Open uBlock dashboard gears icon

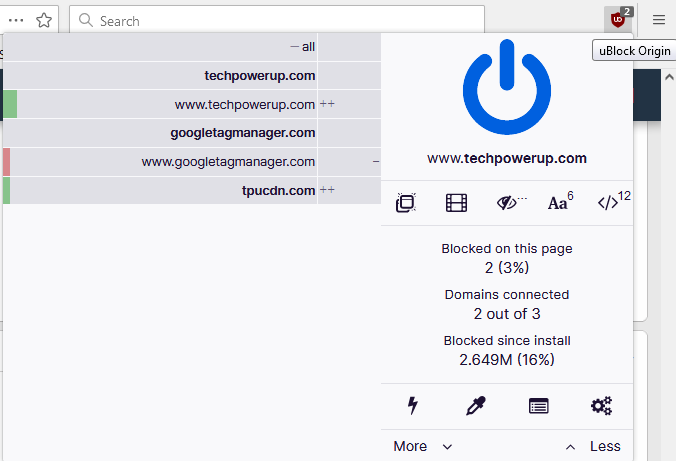pos(601,406)
